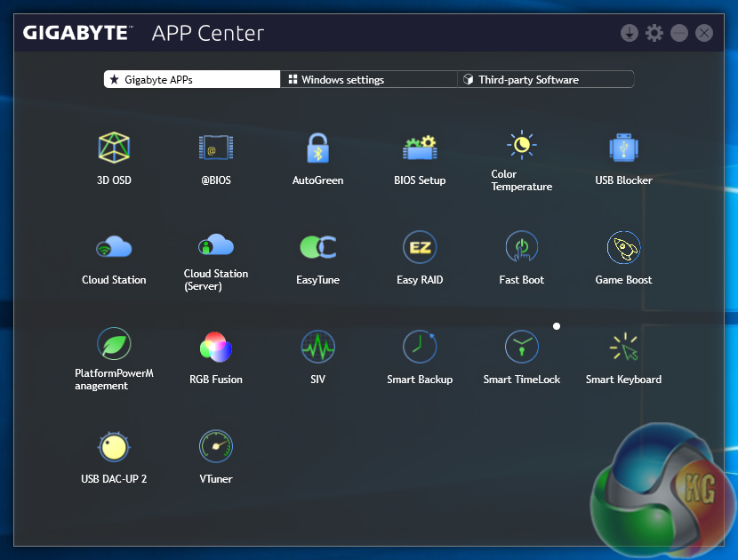
Task: Open the Smart Backup app
Action: pos(420,347)
